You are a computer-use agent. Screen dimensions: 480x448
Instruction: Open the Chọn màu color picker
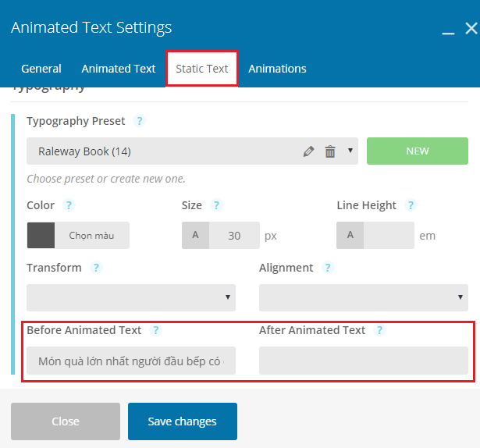tap(78, 235)
